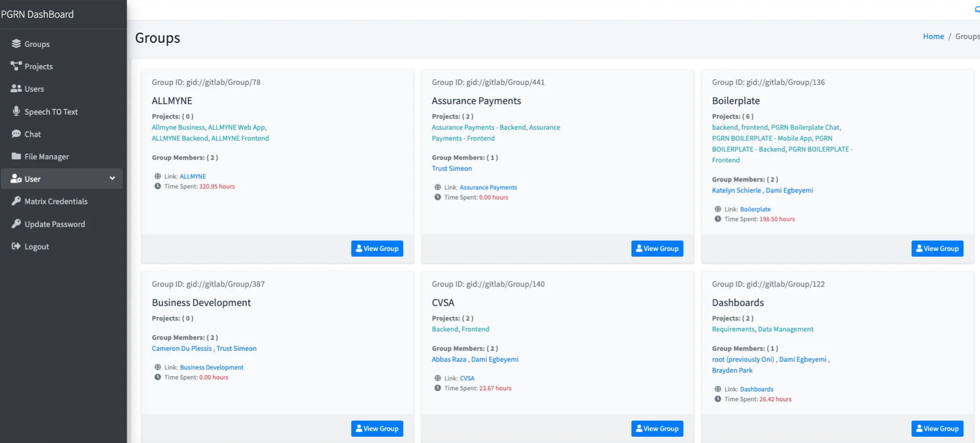Open the ALLMYNE Web App project link
Viewport: 980px width, 443px height.
(236, 128)
